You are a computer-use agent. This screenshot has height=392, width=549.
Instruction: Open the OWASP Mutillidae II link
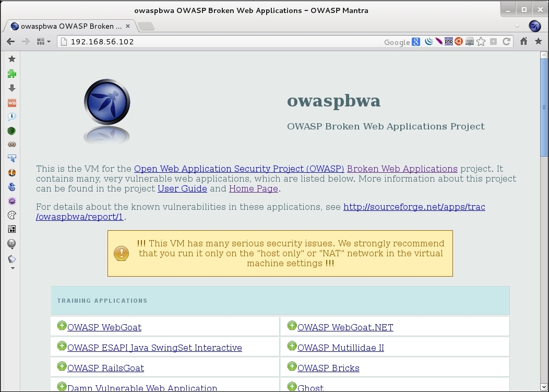coord(341,348)
